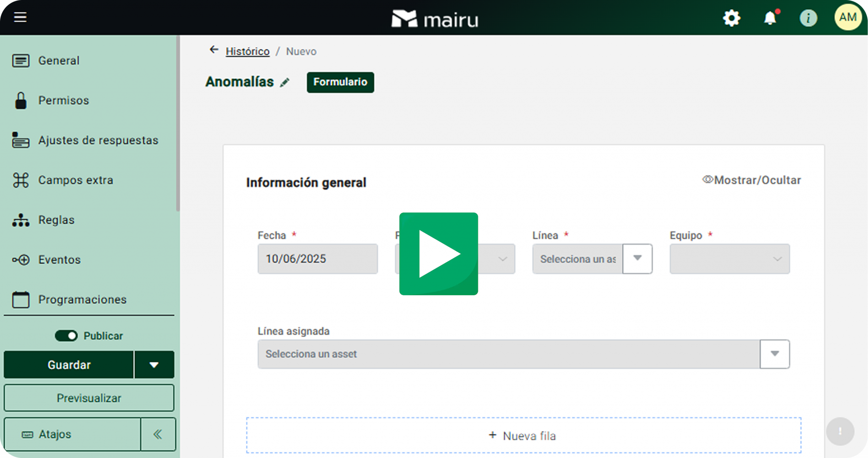Click the Línea asignada asset field
868x458 pixels.
tap(509, 354)
